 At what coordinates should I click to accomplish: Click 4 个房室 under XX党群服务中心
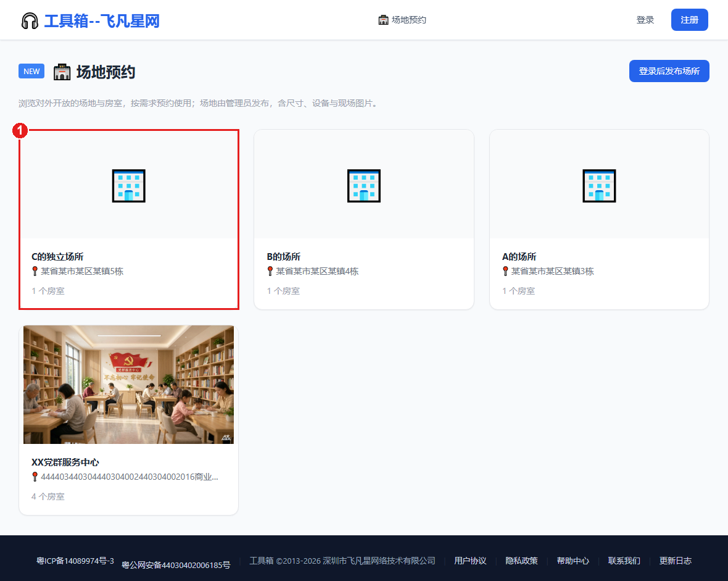pyautogui.click(x=48, y=496)
